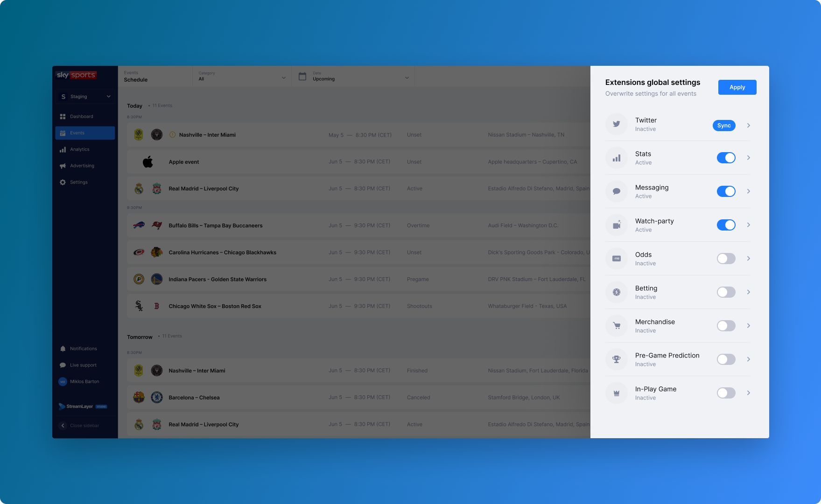Image resolution: width=821 pixels, height=504 pixels.
Task: Click Miklos Barton avatar
Action: tap(63, 382)
